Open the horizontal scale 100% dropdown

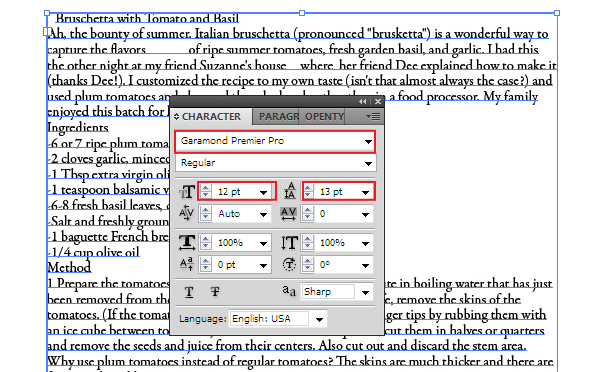pos(263,243)
